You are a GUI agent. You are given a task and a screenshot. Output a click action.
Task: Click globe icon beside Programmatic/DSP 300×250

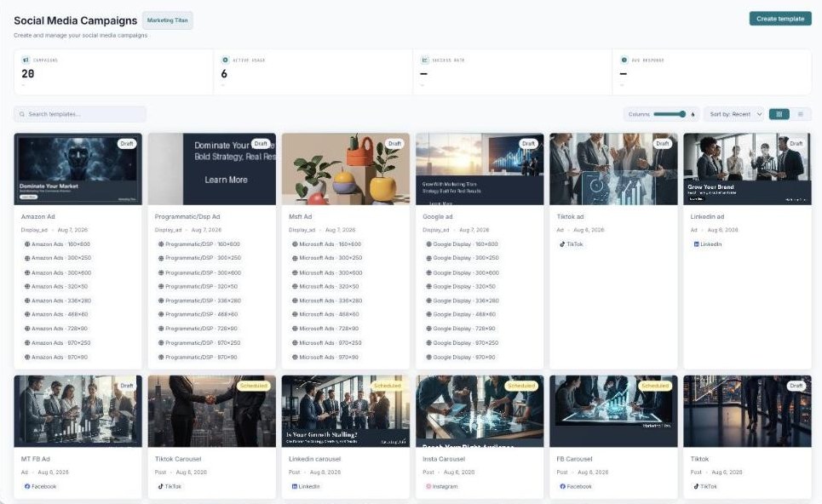click(x=161, y=258)
